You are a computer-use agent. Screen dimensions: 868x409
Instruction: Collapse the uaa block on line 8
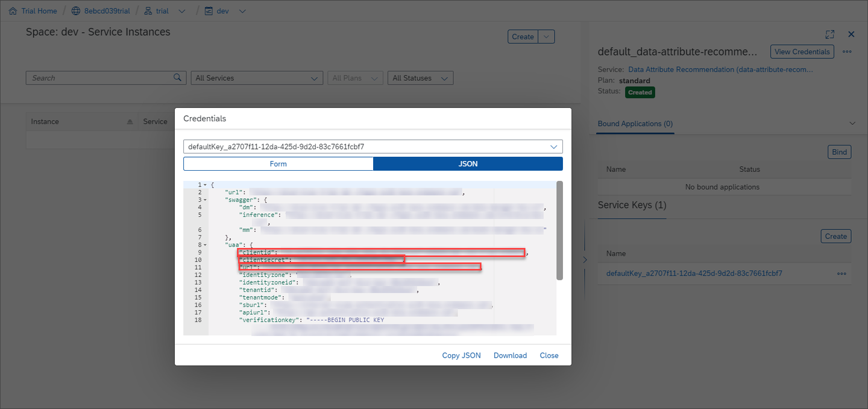point(205,245)
